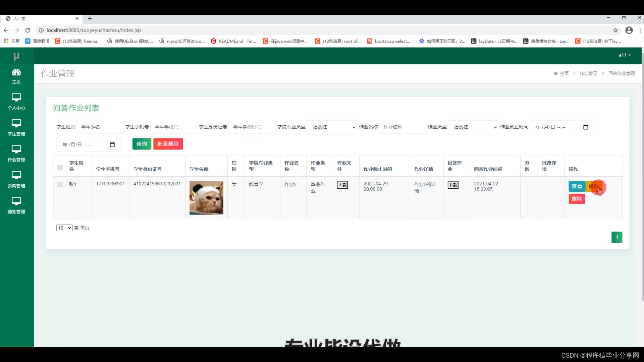Go to 作业管理 in breadcrumb

(x=588, y=73)
